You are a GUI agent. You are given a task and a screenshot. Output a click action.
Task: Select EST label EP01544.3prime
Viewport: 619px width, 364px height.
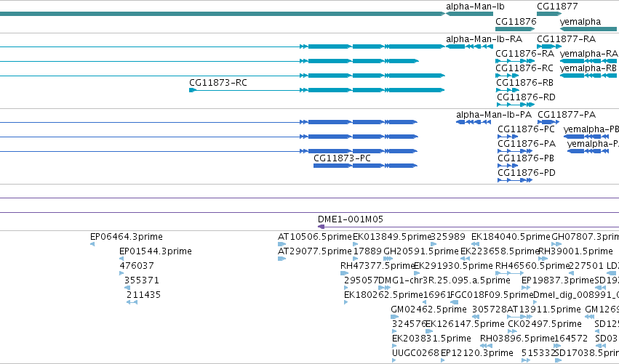click(156, 251)
